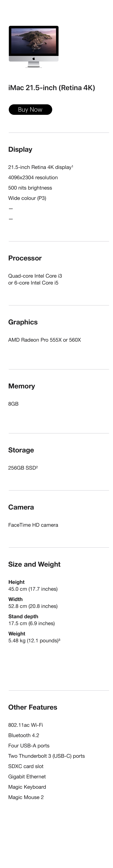This screenshot has width=113, height=868.
Task: Click footnote 3 after the weight value
Action: (59, 640)
